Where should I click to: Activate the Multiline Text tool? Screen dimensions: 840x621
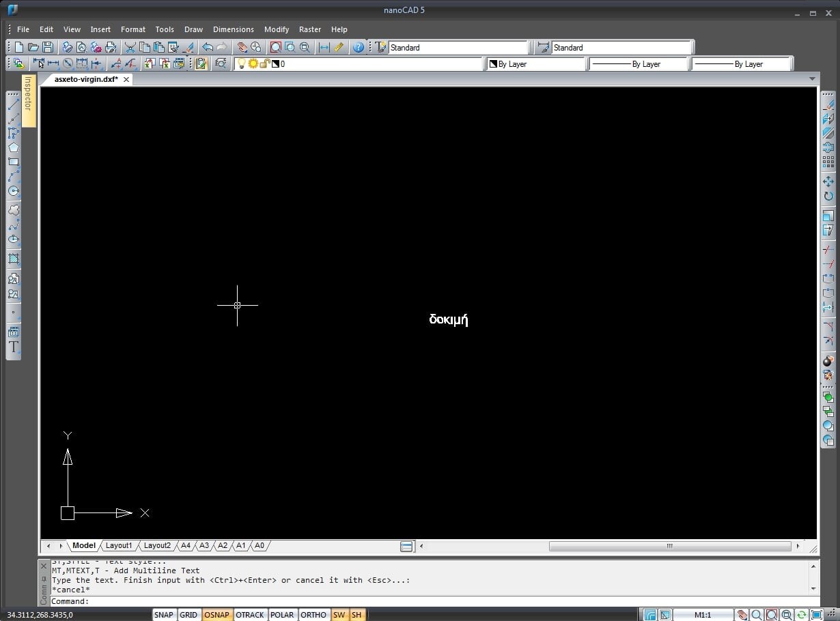click(13, 347)
